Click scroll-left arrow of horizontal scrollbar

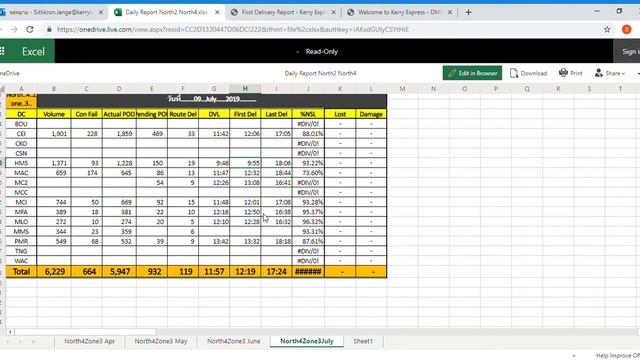(x=10, y=332)
